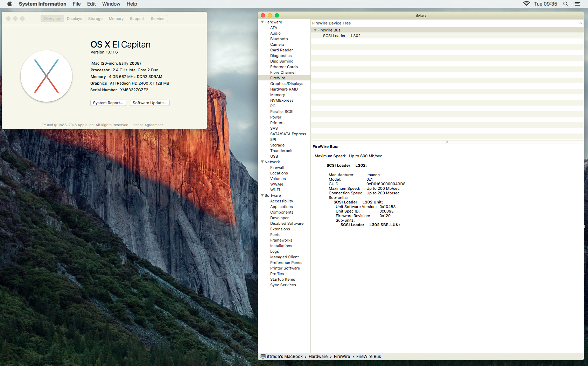The width and height of the screenshot is (588, 366).
Task: Select the Overview tab
Action: point(52,19)
